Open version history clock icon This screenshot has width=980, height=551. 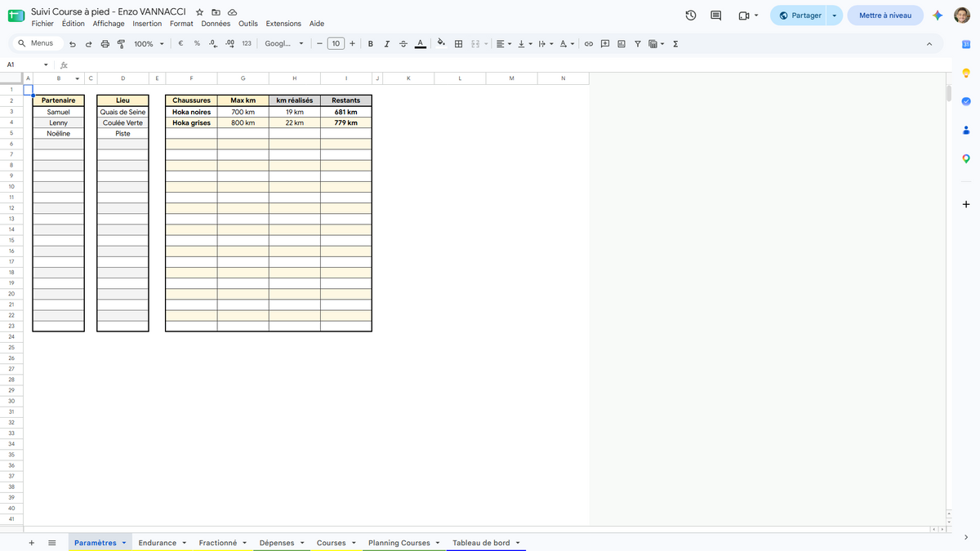(691, 16)
